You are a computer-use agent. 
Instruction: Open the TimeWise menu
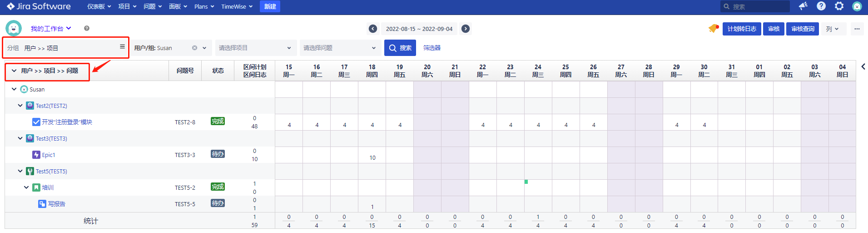(x=237, y=6)
